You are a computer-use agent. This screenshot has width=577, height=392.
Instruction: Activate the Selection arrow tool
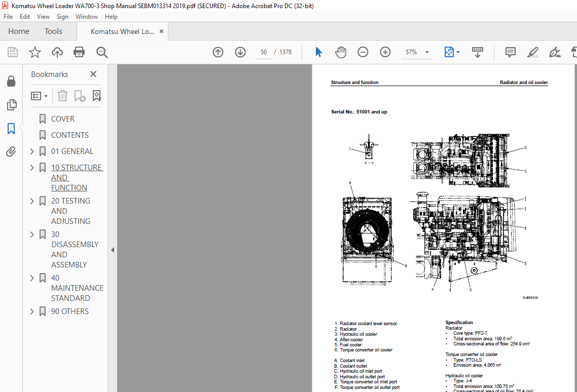coord(319,52)
